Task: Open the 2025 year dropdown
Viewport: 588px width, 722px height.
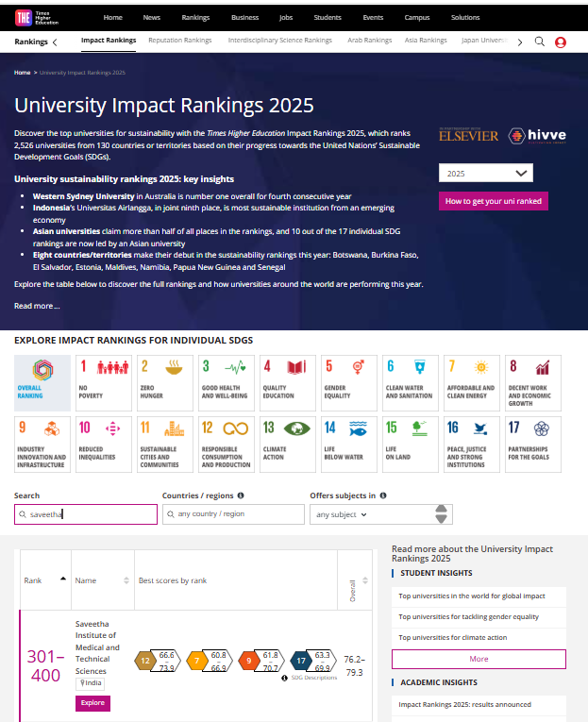Action: coord(486,174)
